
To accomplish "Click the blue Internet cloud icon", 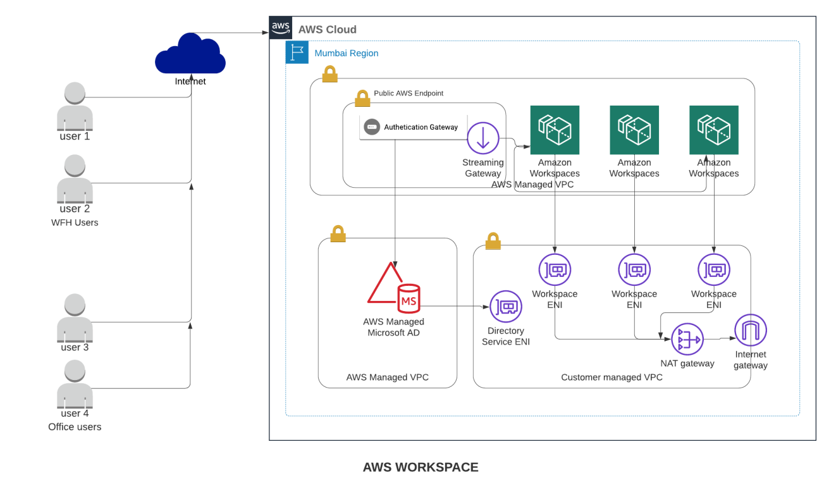I will tap(190, 54).
